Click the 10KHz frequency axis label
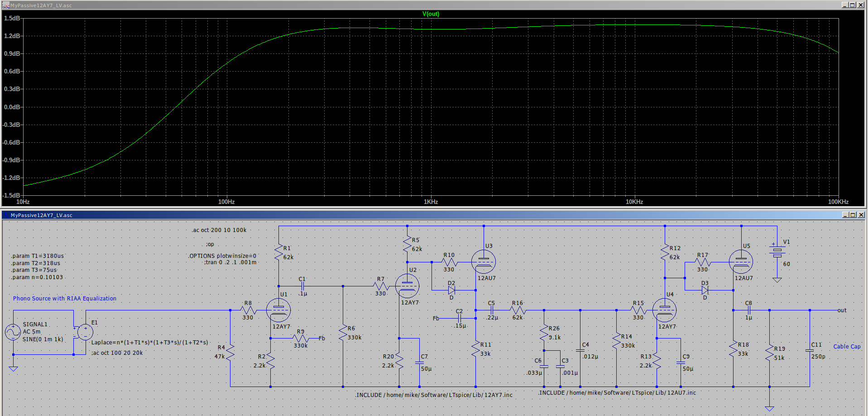This screenshot has width=868, height=416. pyautogui.click(x=634, y=202)
